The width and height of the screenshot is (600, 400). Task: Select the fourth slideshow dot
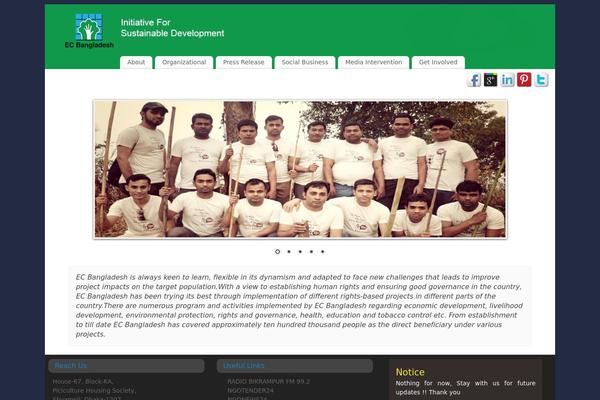311,251
